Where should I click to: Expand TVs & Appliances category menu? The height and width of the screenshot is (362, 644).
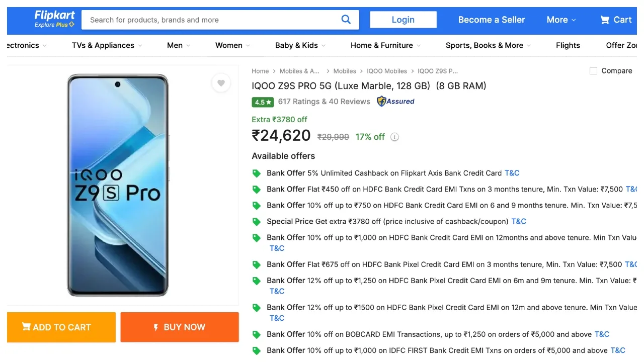107,45
